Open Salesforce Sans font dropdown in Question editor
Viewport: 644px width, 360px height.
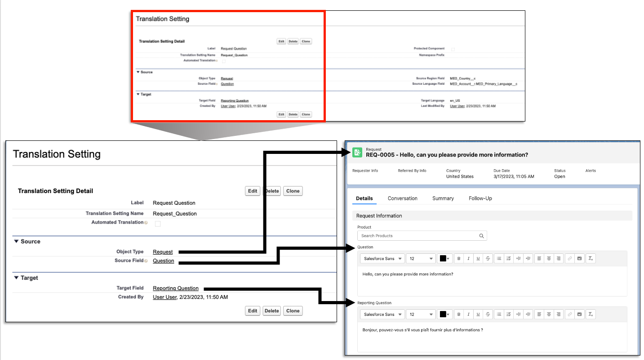coord(382,258)
